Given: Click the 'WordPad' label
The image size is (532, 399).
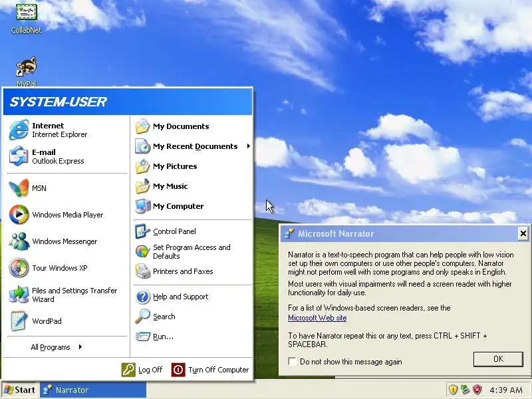Looking at the screenshot, I should 47,321.
